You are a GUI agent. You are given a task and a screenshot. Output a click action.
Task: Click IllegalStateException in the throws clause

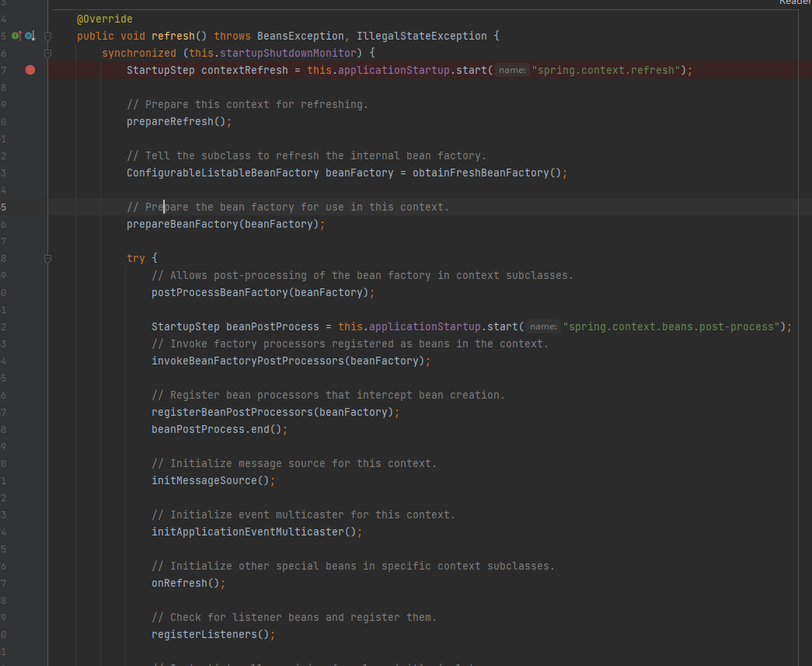421,37
